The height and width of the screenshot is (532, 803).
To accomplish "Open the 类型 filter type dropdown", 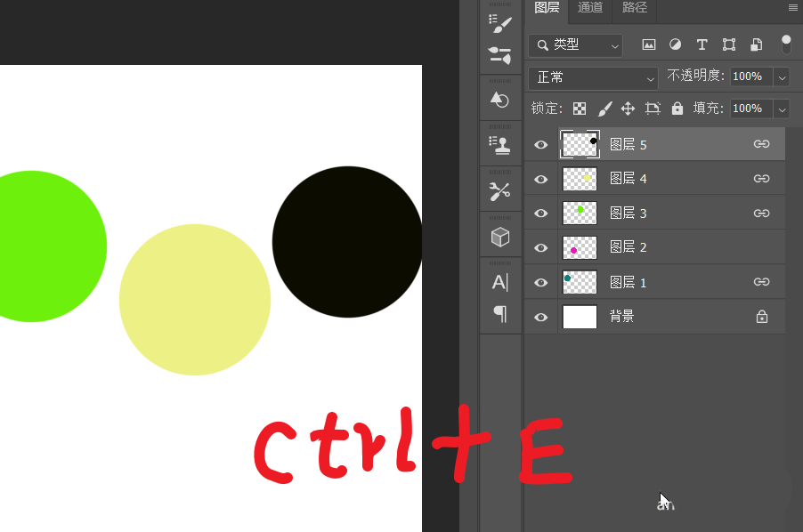I will (x=575, y=44).
